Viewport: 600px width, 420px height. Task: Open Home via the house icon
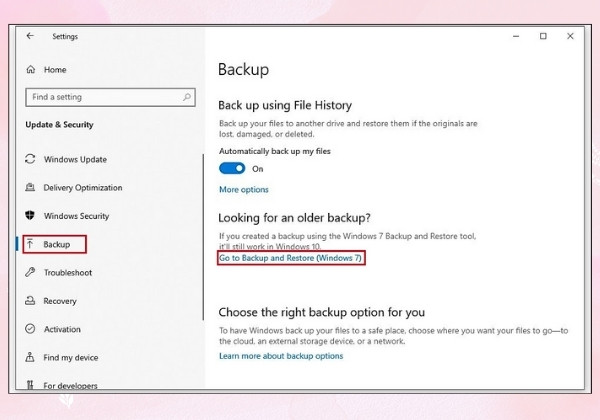(31, 70)
